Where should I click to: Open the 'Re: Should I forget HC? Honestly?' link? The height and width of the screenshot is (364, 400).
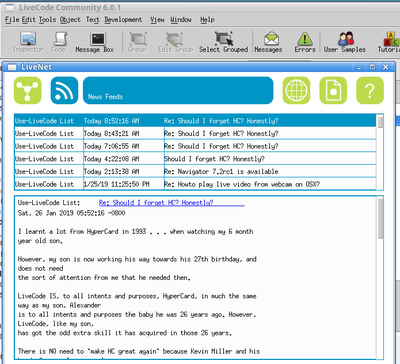click(172, 203)
